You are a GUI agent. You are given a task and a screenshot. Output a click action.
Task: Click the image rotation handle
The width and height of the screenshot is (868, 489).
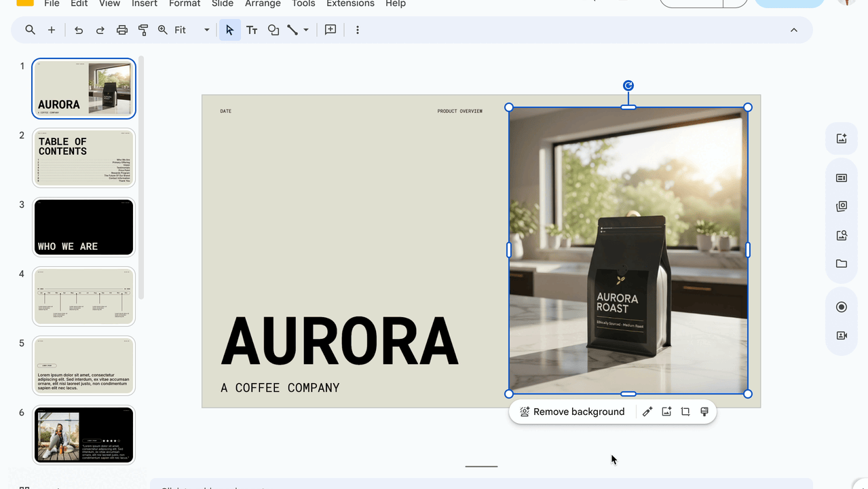coord(628,86)
